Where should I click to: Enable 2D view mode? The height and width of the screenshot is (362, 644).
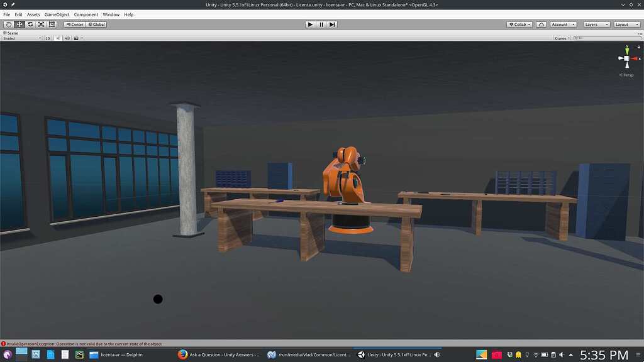pos(47,38)
